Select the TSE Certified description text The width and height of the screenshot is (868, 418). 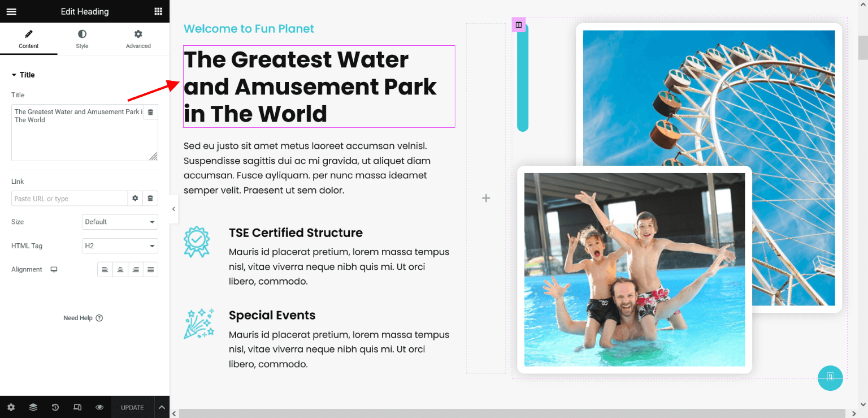click(339, 266)
